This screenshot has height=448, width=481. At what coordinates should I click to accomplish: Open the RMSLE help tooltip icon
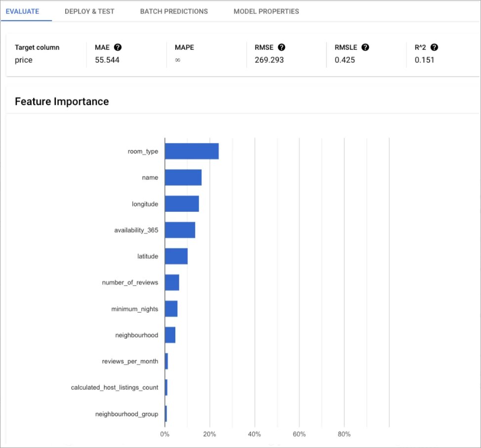coord(365,47)
